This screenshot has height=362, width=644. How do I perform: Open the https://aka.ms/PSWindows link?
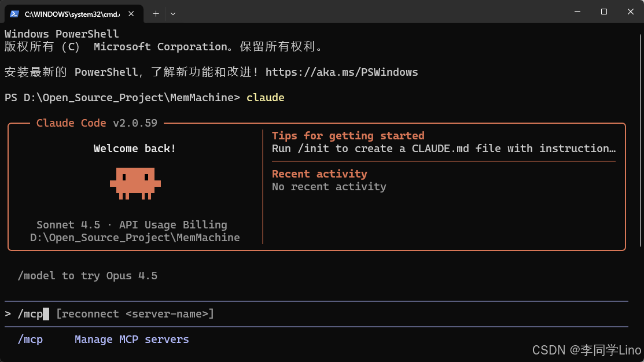coord(342,72)
